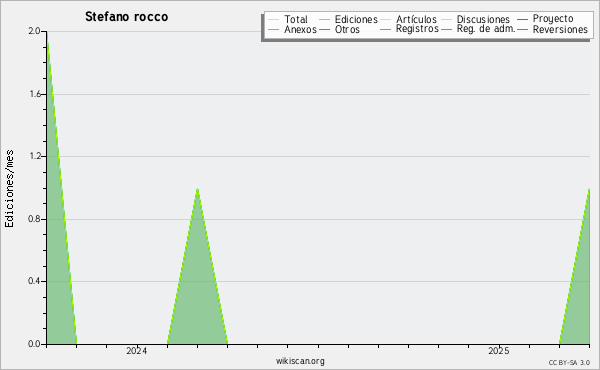This screenshot has width=600, height=370.
Task: Click the '0.8' y-axis value
Action: coord(34,219)
